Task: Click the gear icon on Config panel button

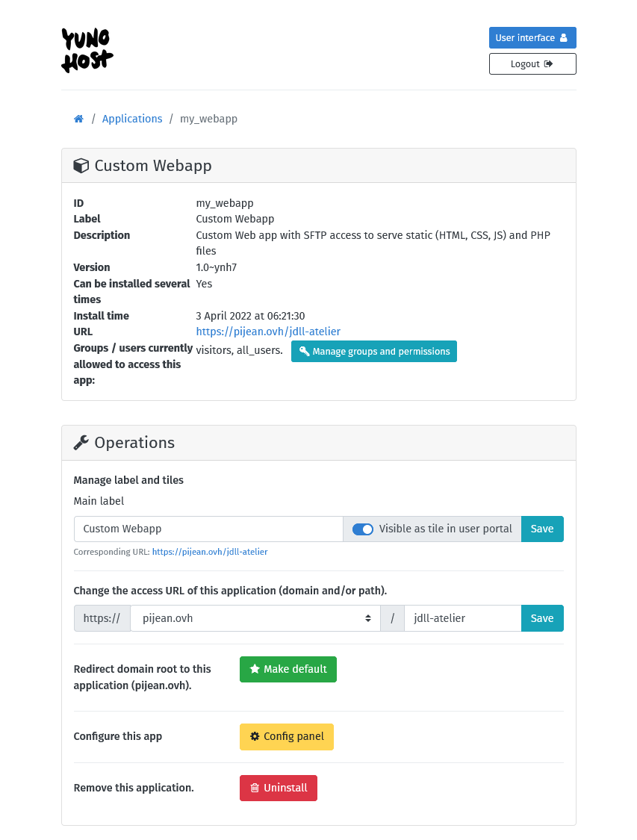Action: [x=253, y=736]
